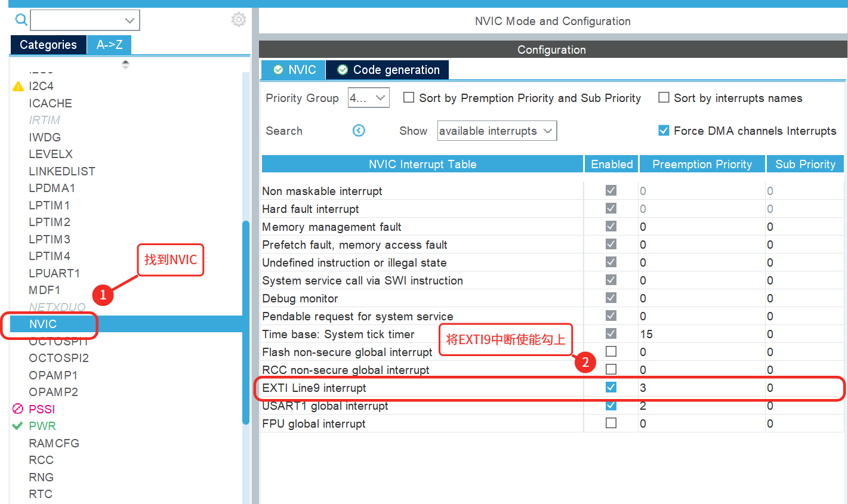Select LPTIM3 in the list
This screenshot has height=504, width=848.
[x=50, y=239]
